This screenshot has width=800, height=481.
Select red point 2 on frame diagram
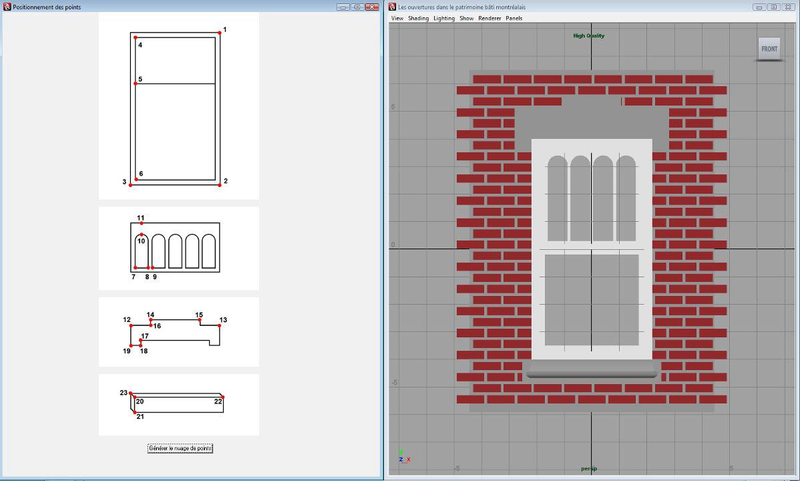(x=220, y=185)
